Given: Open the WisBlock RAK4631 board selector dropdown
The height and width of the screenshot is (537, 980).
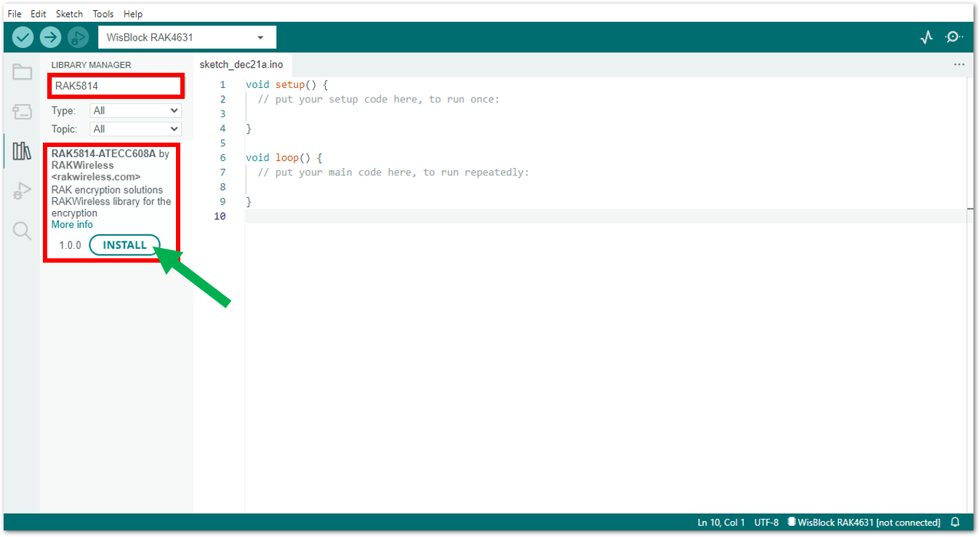Looking at the screenshot, I should tap(187, 37).
